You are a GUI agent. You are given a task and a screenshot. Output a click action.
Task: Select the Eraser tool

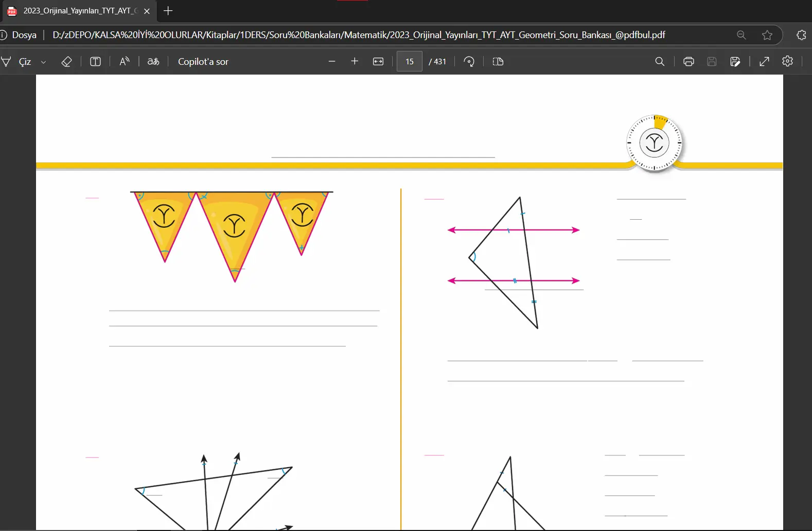tap(66, 62)
